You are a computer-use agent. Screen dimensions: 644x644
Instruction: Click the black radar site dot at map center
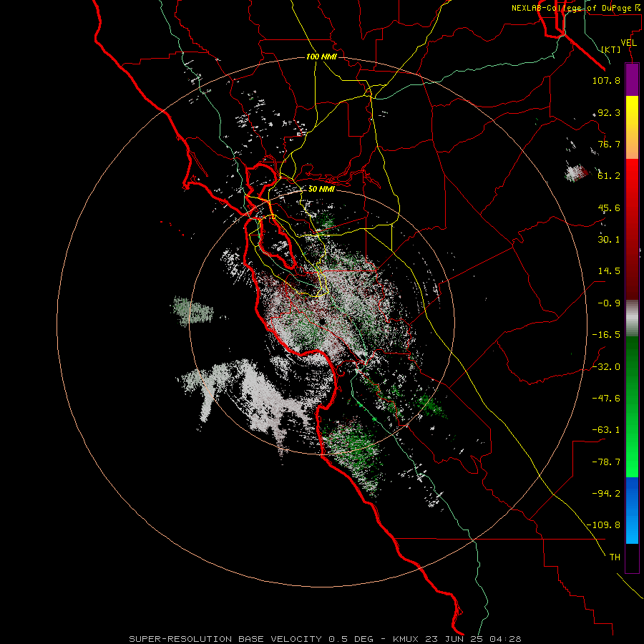[x=323, y=321]
